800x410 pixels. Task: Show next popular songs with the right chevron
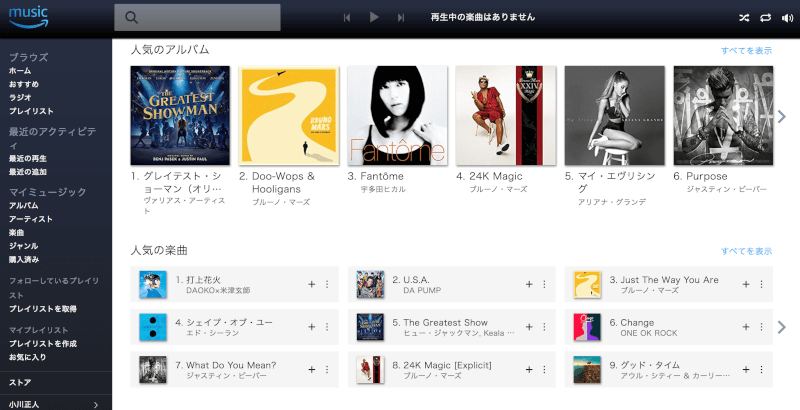point(782,327)
